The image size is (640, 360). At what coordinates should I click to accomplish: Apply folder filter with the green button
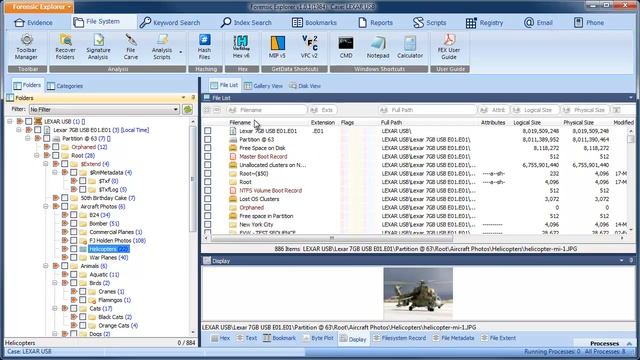[x=188, y=109]
